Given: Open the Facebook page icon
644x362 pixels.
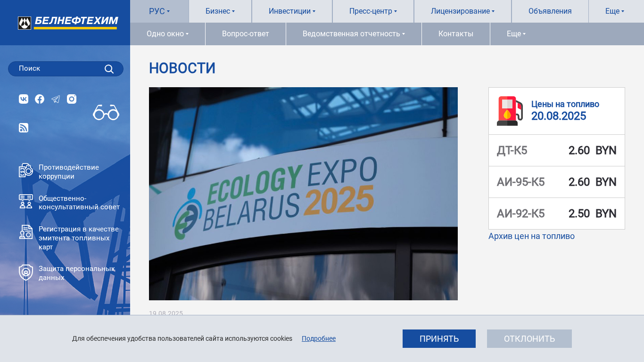Looking at the screenshot, I should pyautogui.click(x=40, y=99).
